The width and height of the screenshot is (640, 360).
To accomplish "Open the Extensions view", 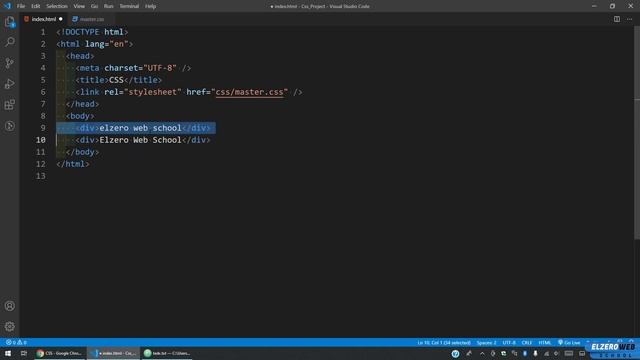I will click(10, 104).
